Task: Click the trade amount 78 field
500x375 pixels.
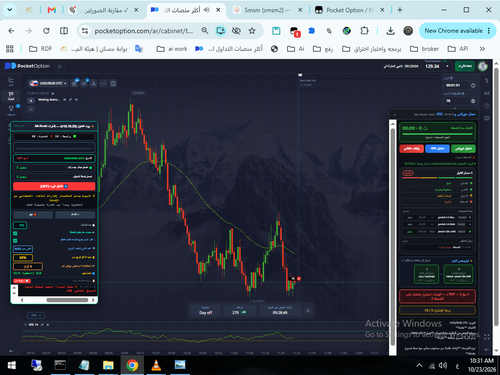Action: pos(456,101)
